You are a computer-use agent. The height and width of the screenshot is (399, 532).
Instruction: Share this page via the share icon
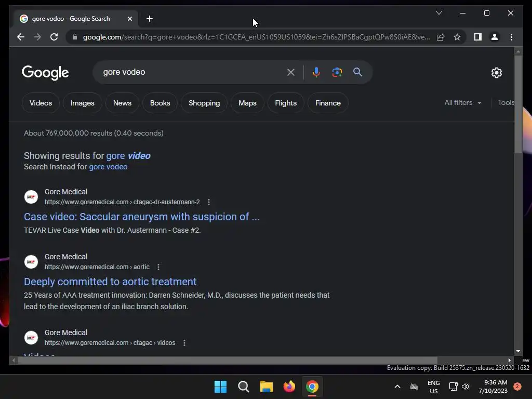(441, 37)
